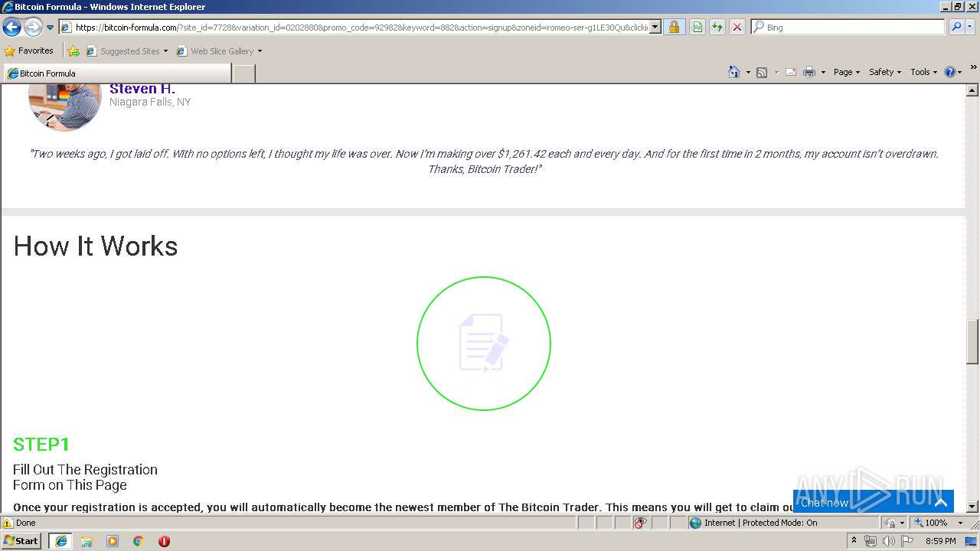Click Fill Out The Registration text
The height and width of the screenshot is (551, 980).
(85, 470)
